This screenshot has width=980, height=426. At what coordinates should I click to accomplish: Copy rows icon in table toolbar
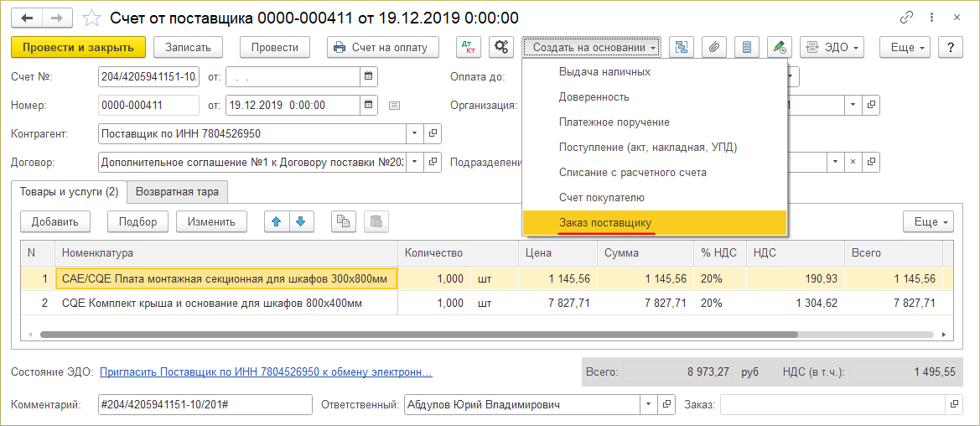(x=343, y=221)
